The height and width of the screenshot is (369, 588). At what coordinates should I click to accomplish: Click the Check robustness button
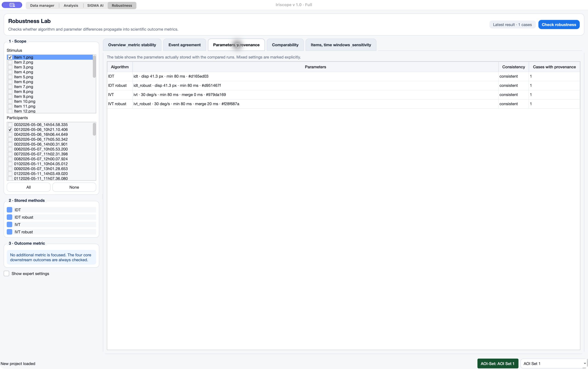[559, 25]
